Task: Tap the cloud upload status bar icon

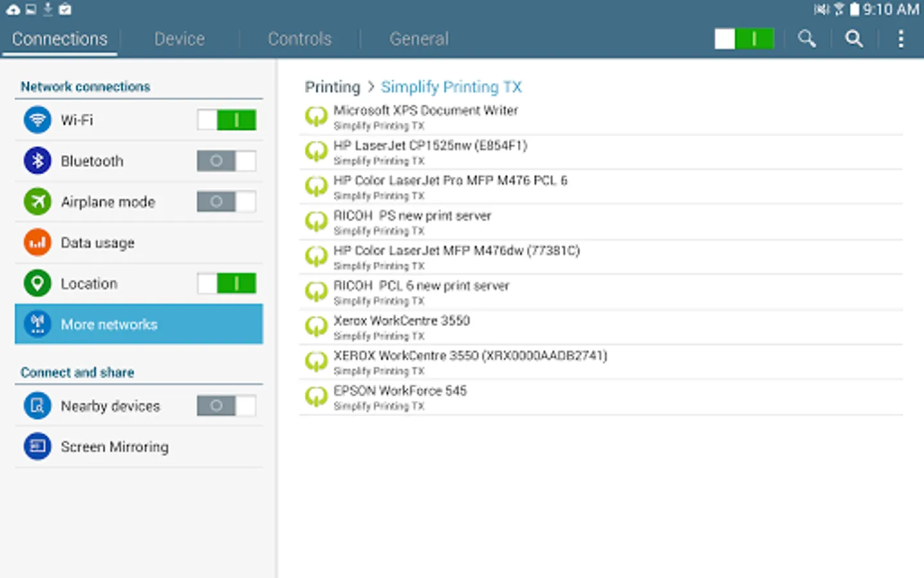Action: pos(12,10)
